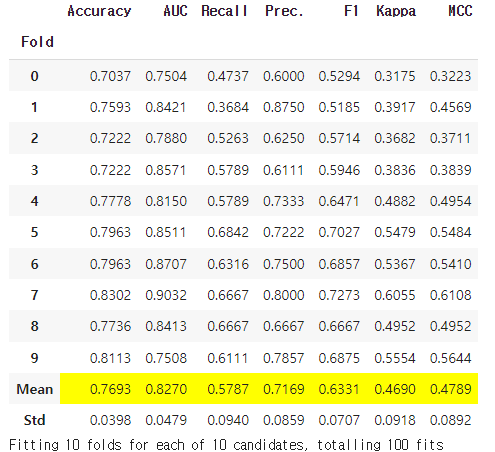The height and width of the screenshot is (452, 495).
Task: Select the Std row label
Action: coord(34,420)
